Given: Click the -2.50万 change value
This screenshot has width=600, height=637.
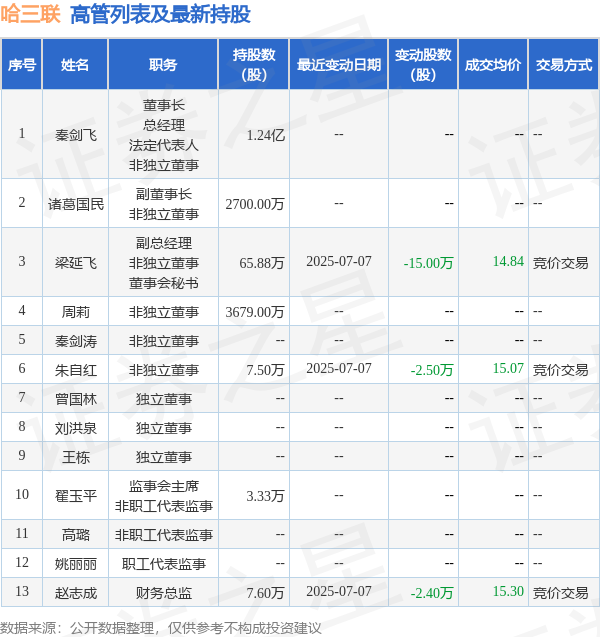Looking at the screenshot, I should click(x=432, y=370).
